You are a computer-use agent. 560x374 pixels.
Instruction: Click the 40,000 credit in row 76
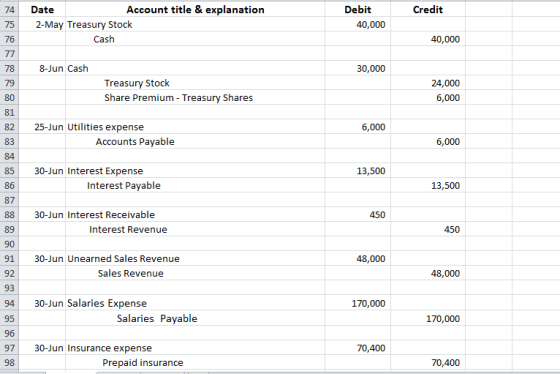(428, 39)
